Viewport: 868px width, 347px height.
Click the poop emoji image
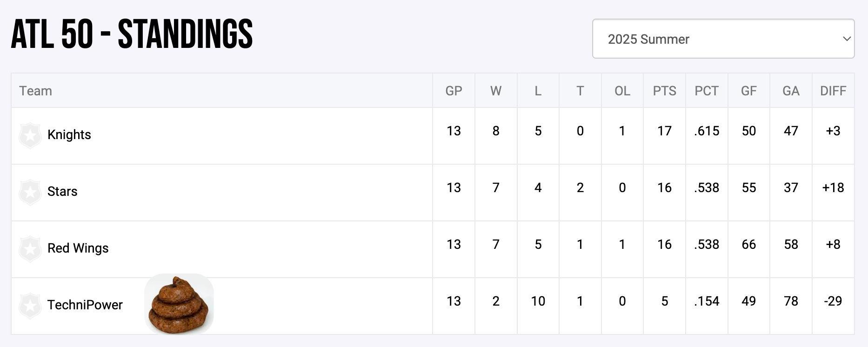179,304
